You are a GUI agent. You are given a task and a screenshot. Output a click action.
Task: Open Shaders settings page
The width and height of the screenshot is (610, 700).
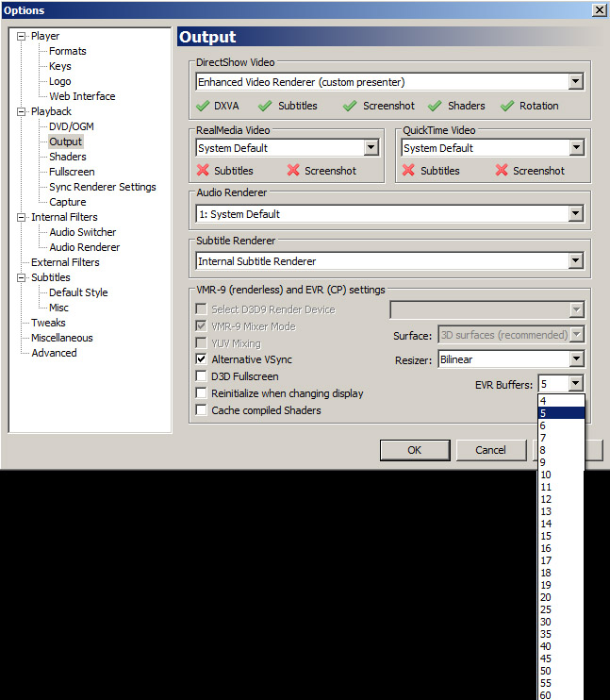[x=67, y=158]
